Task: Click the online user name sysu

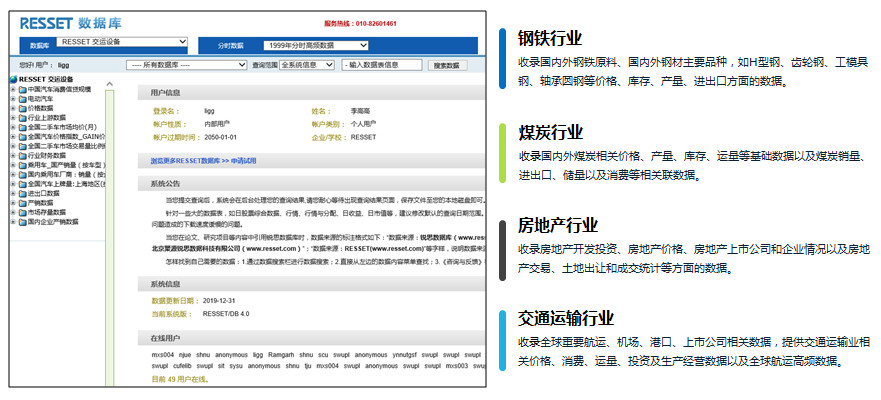Action: coord(235,366)
